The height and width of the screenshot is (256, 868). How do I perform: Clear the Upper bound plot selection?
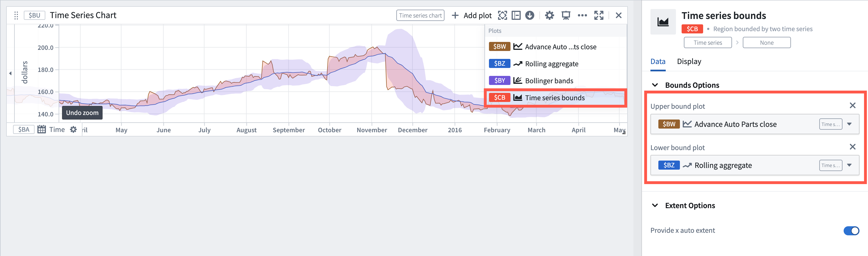(x=852, y=106)
